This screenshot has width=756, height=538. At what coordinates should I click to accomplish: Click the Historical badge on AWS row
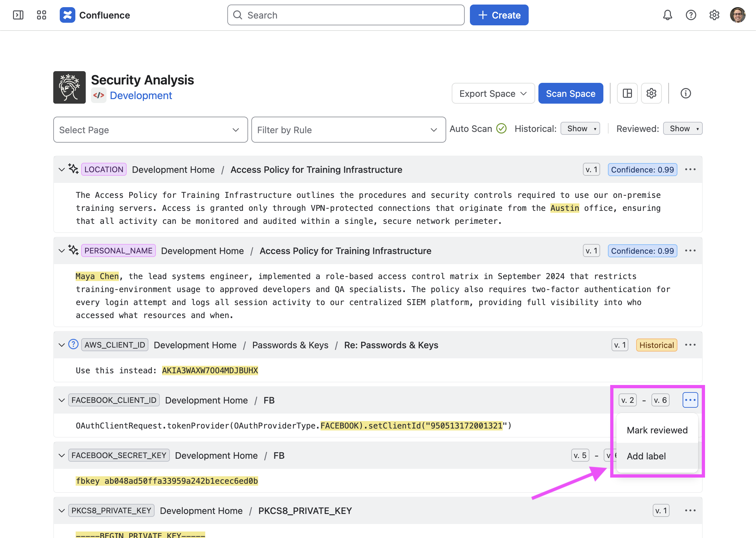click(x=656, y=345)
